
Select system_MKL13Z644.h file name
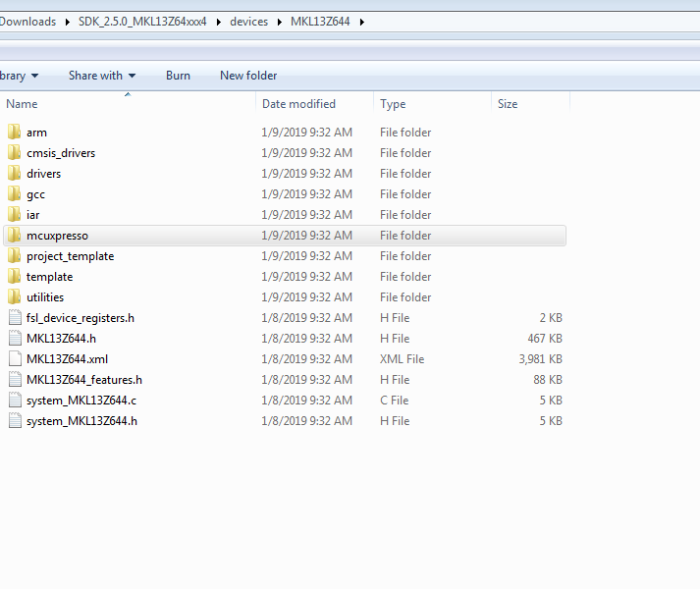81,421
